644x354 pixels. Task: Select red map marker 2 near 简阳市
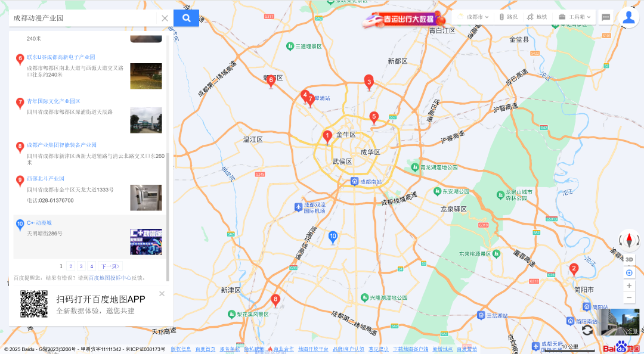pos(574,269)
